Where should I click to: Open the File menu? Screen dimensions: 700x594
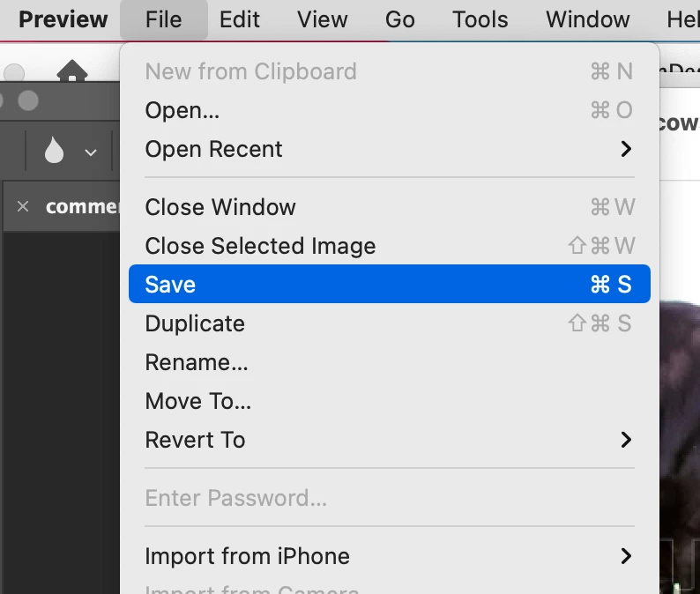coord(163,19)
